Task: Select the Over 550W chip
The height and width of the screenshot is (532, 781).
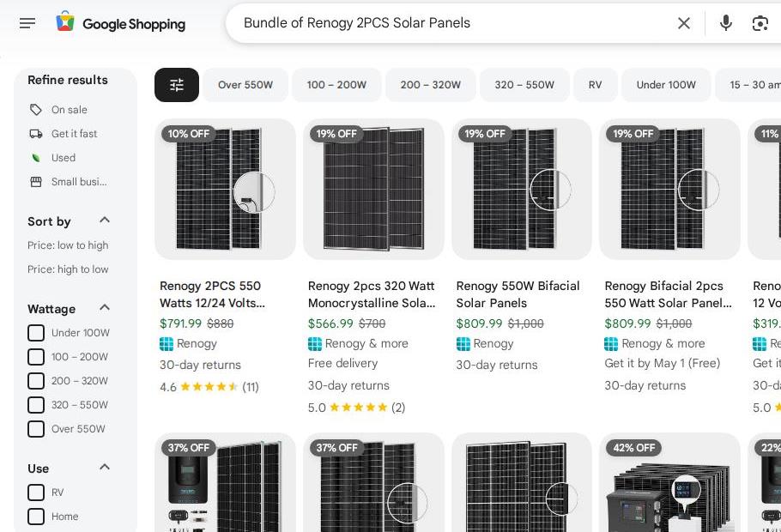Action: (x=245, y=85)
